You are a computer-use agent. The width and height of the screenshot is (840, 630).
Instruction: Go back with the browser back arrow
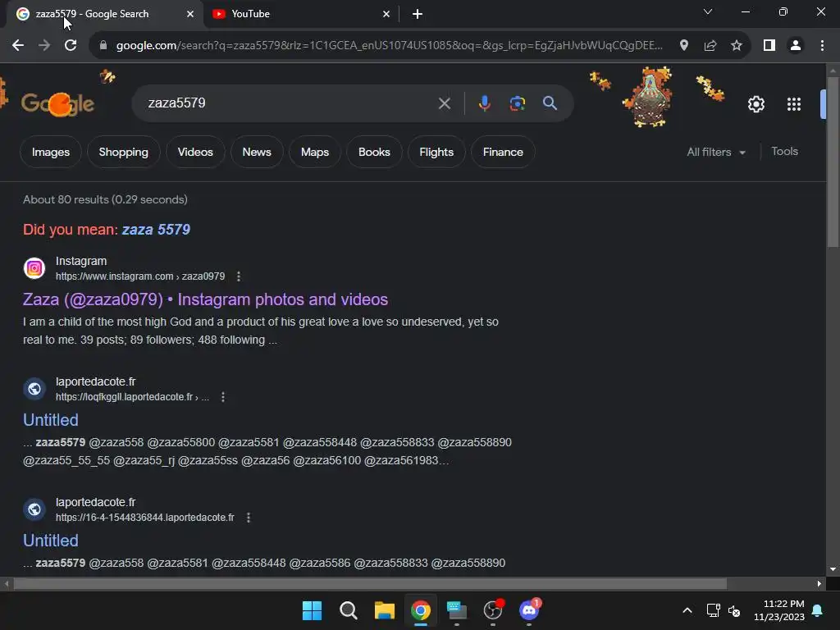[18, 46]
